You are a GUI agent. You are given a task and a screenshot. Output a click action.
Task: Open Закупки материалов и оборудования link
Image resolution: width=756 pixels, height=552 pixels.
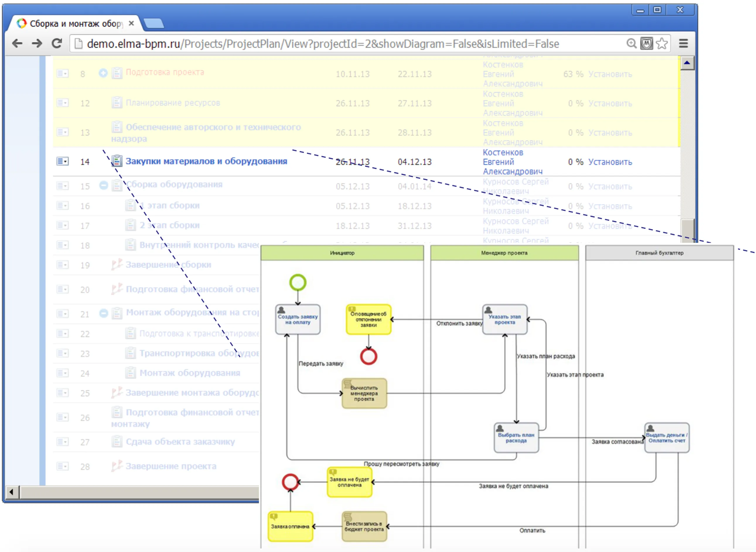(206, 161)
